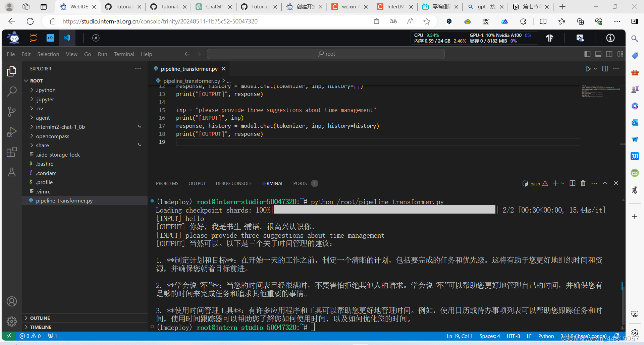Toggle the bottom panel visibility

598,54
